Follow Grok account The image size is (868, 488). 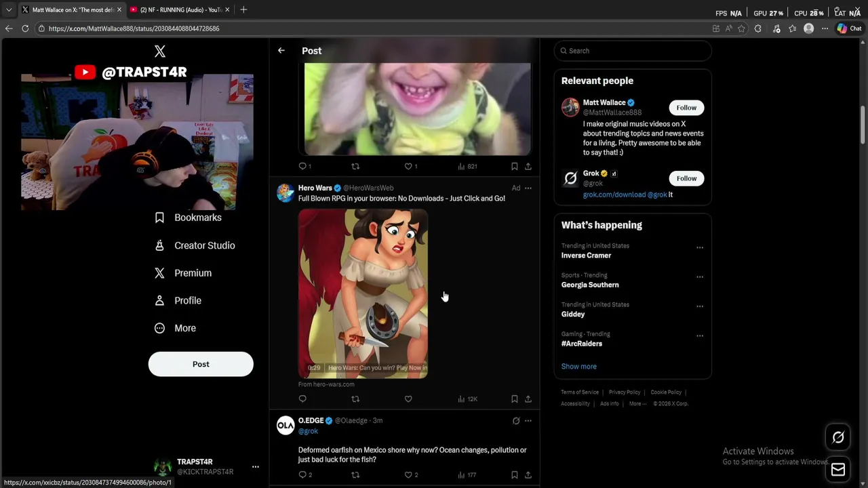(x=686, y=178)
